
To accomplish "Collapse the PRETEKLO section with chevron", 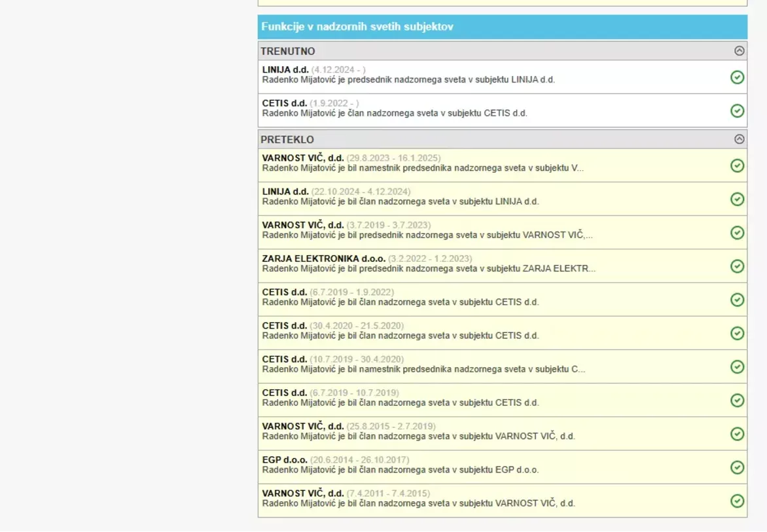I will pyautogui.click(x=739, y=139).
